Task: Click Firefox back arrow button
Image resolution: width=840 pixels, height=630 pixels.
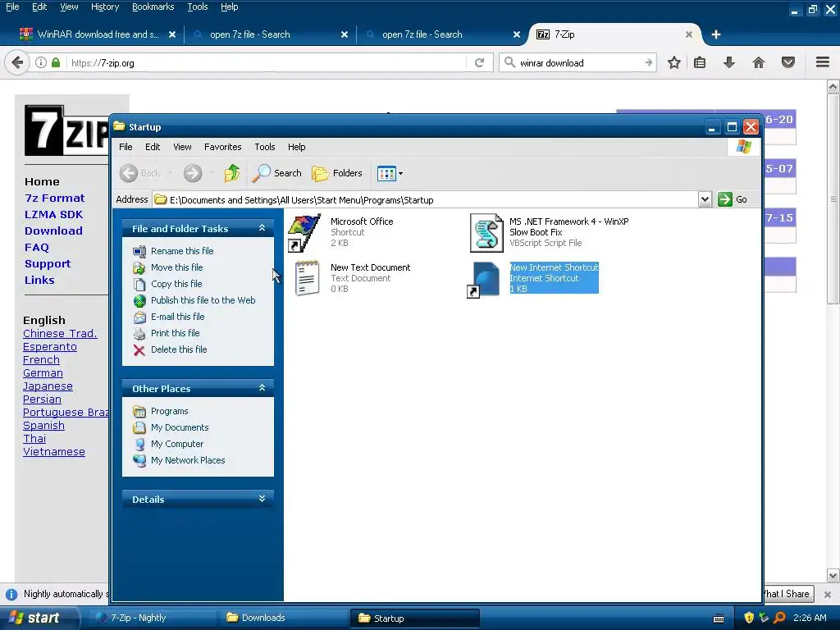Action: click(x=17, y=62)
